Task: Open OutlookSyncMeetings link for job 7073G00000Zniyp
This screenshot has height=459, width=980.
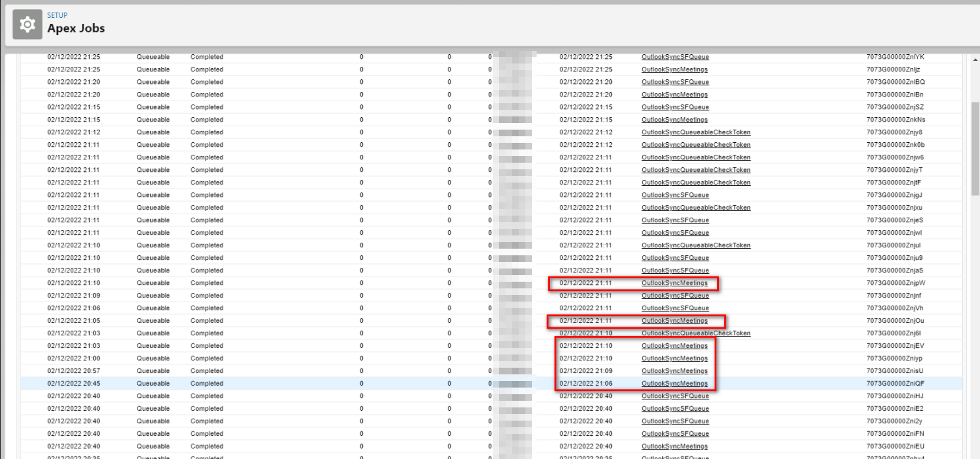Action: tap(674, 358)
